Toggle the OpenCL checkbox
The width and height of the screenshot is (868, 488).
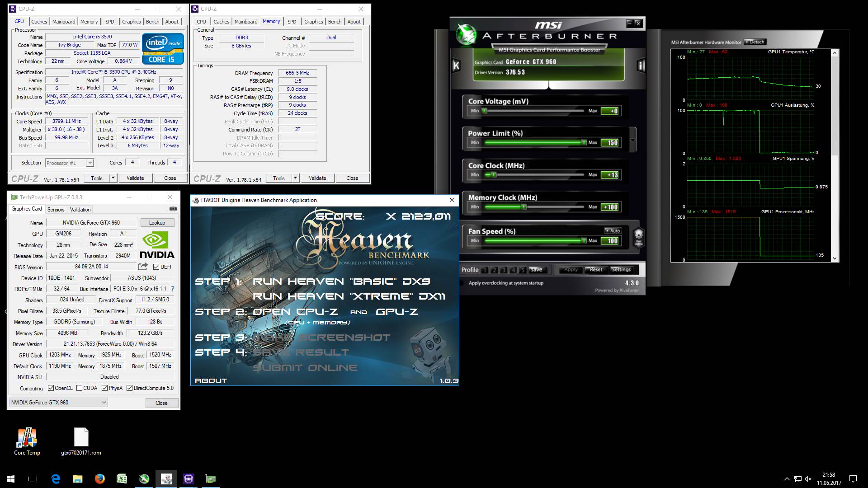[x=51, y=388]
